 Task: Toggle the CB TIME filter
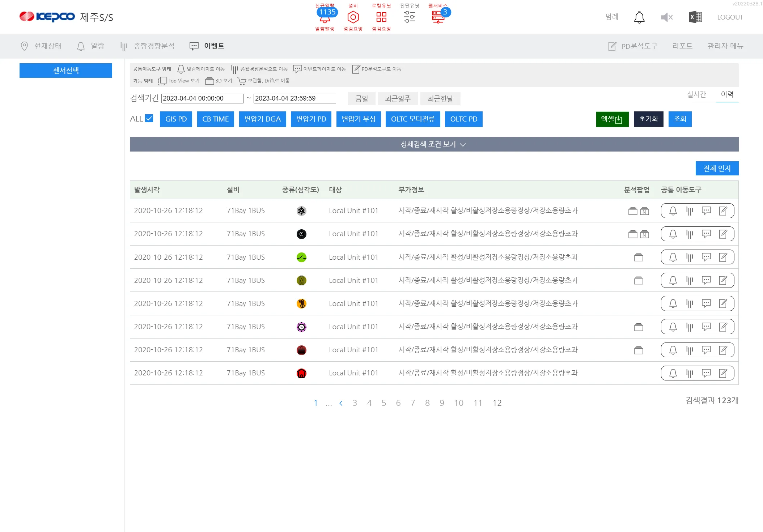215,119
